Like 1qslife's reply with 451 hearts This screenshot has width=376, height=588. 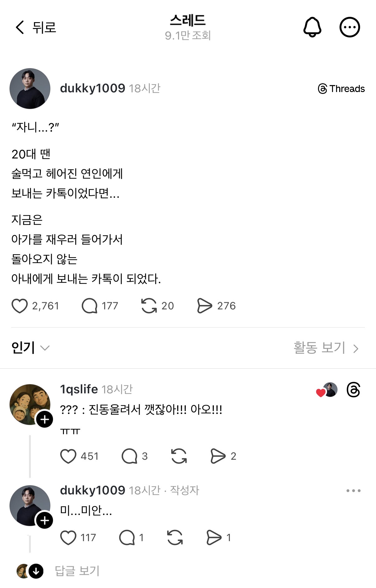[x=68, y=456]
